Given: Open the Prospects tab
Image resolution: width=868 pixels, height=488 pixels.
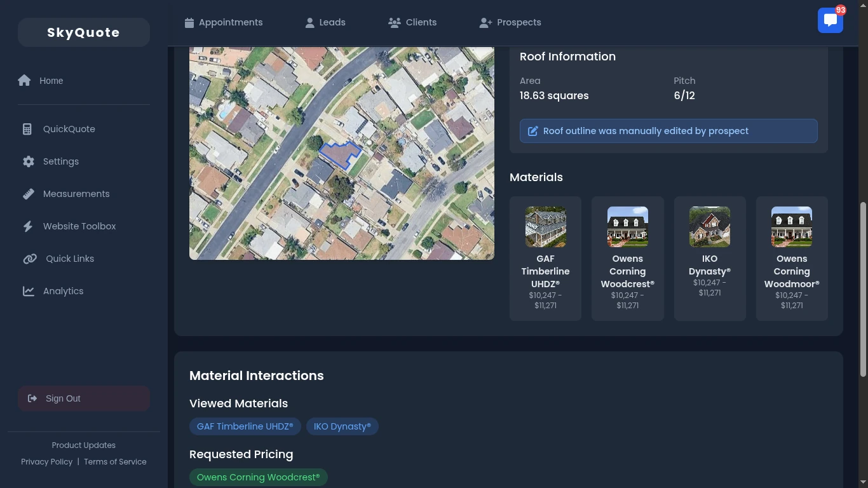Looking at the screenshot, I should click(510, 22).
